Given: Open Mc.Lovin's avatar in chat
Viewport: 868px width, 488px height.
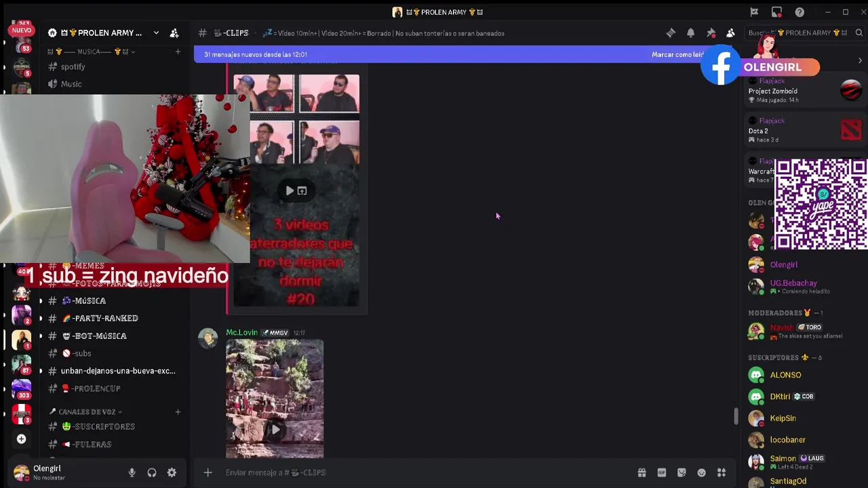Looking at the screenshot, I should 208,338.
